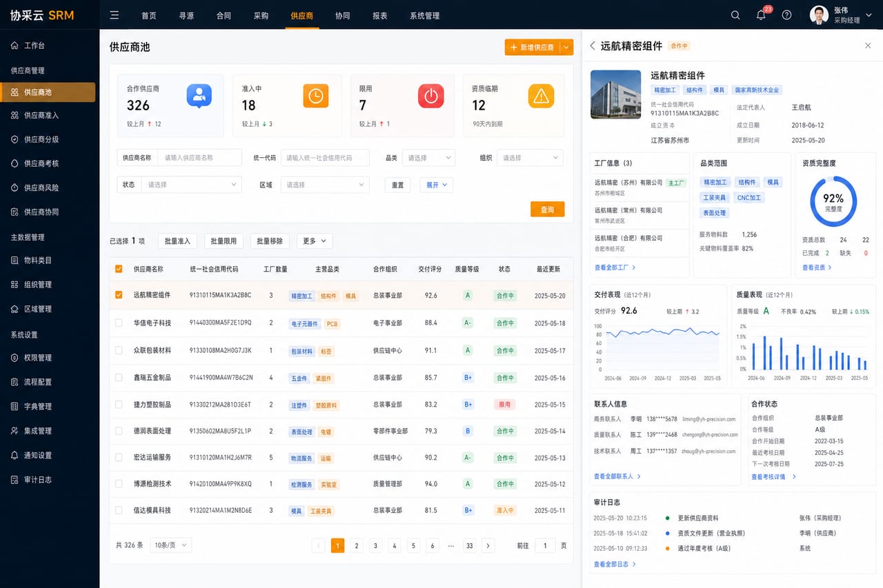Open the 品类 filter dropdown
The image size is (883, 588).
click(428, 158)
